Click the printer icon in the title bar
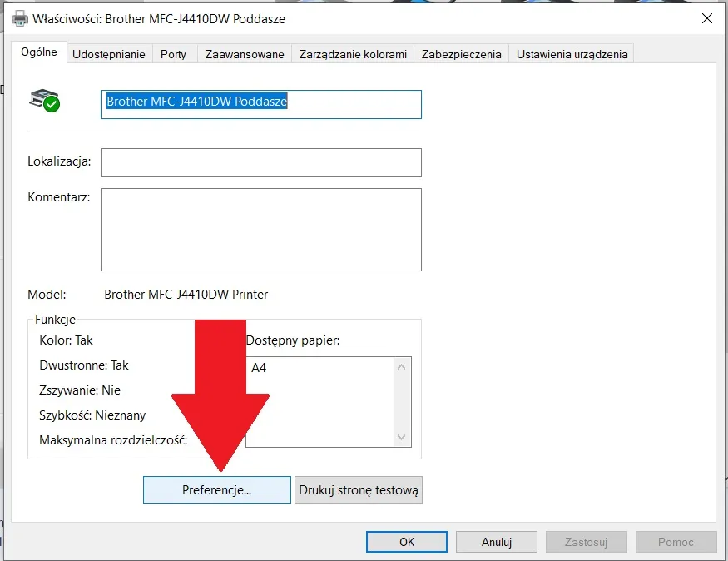Image resolution: width=728 pixels, height=561 pixels. pos(17,17)
